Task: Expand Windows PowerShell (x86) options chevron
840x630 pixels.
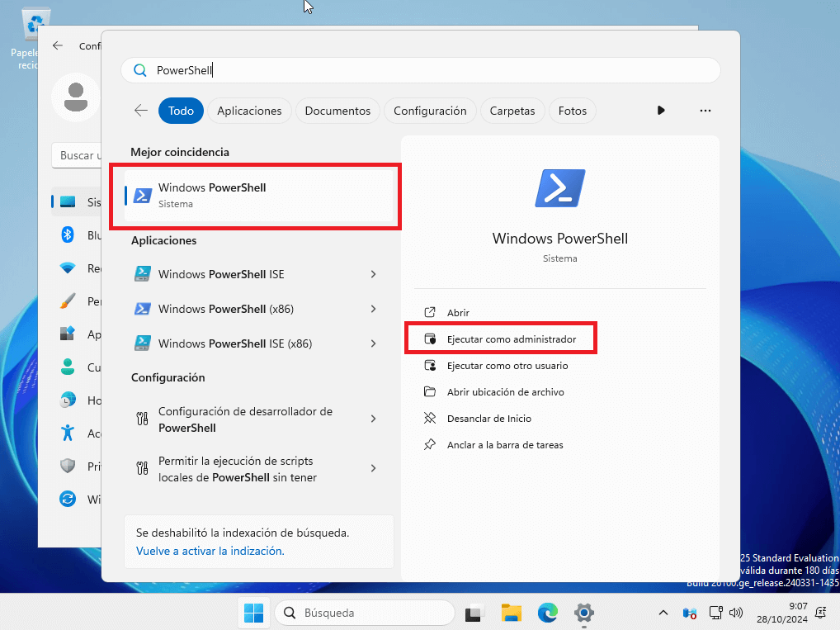Action: coord(374,309)
